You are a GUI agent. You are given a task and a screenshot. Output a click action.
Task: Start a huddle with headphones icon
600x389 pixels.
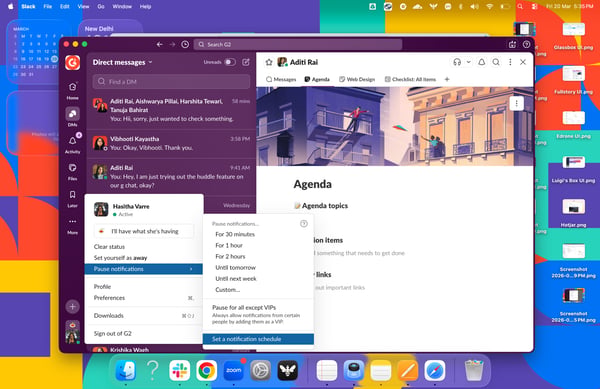pos(457,62)
